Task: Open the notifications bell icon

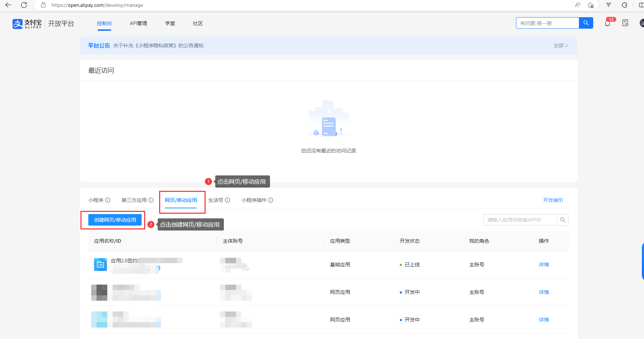Action: [607, 23]
